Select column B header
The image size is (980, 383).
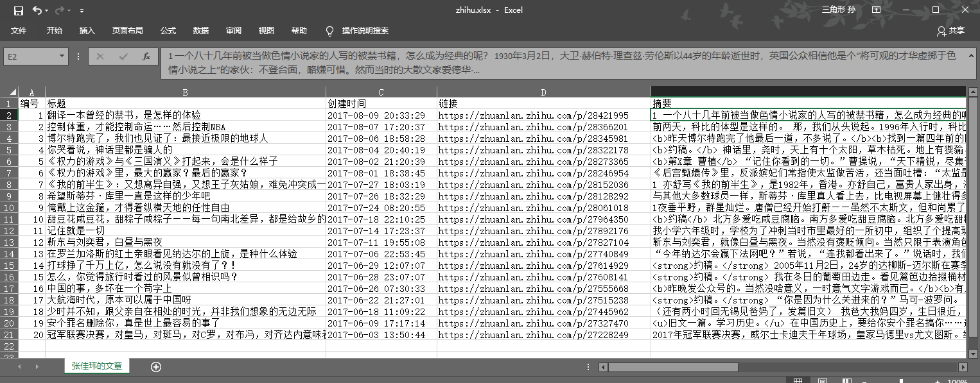click(186, 92)
